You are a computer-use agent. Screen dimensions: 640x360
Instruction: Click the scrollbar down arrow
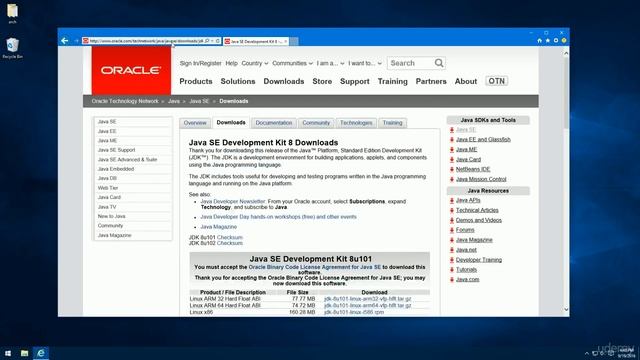[x=566, y=309]
